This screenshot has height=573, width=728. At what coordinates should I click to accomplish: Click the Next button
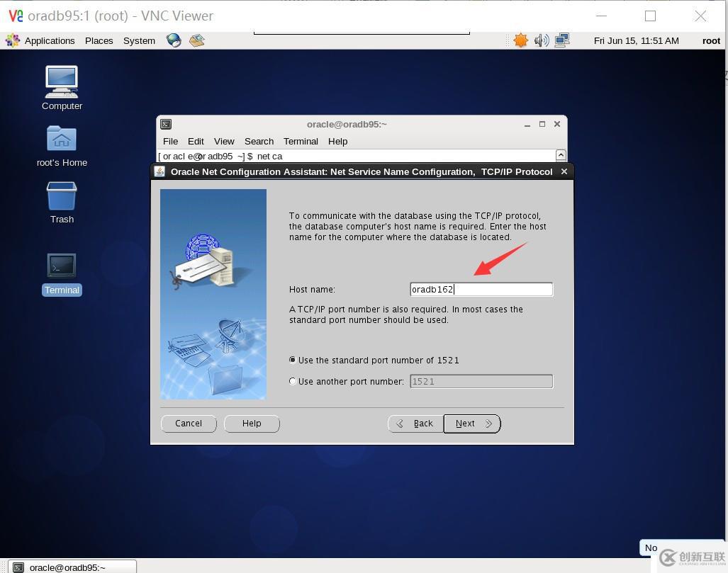(472, 424)
